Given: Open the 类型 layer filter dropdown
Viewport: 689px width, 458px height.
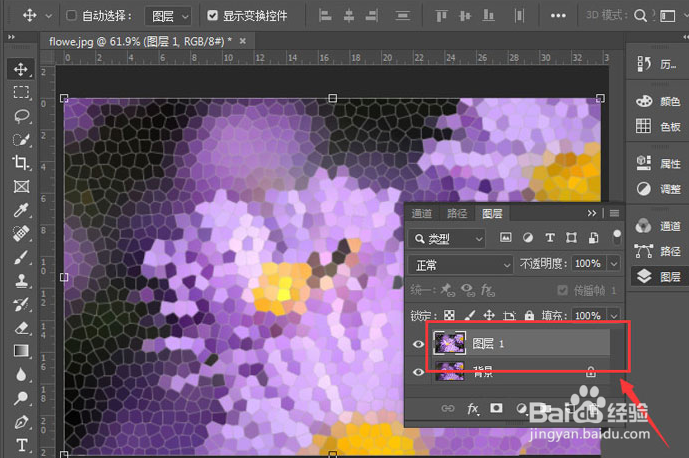Looking at the screenshot, I should pos(447,239).
